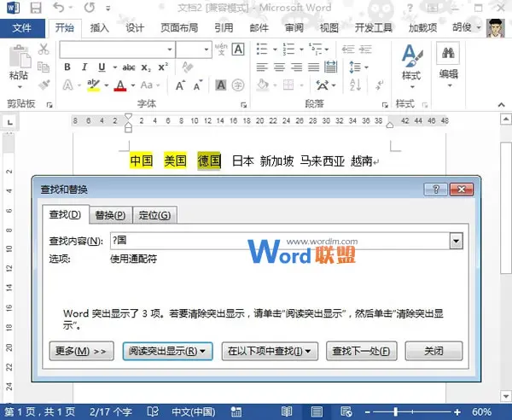512x420 pixels.
Task: Expand the Find what history dropdown
Action: coord(456,242)
